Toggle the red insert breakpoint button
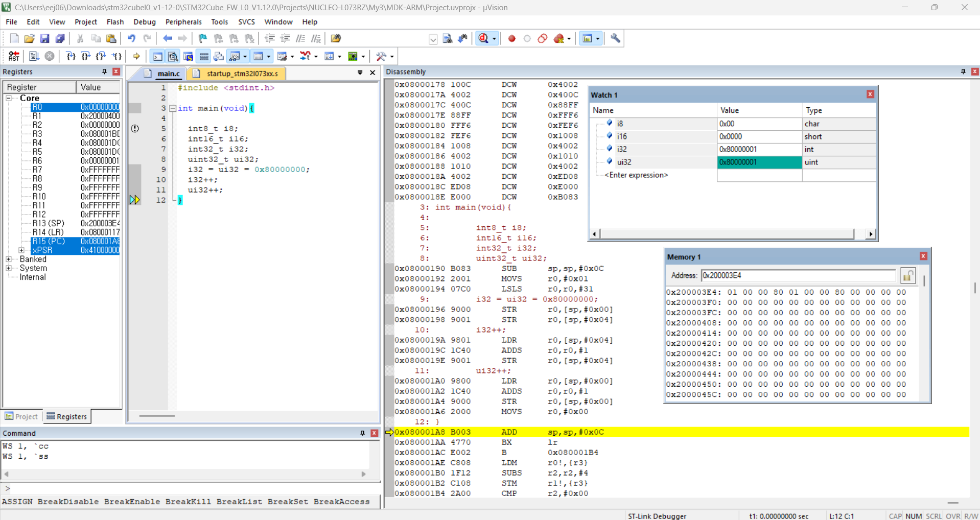 [x=511, y=38]
